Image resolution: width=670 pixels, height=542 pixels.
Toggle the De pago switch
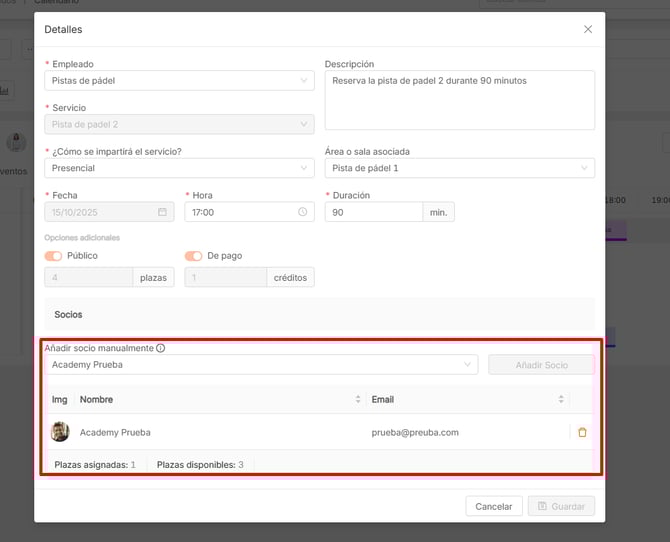194,256
